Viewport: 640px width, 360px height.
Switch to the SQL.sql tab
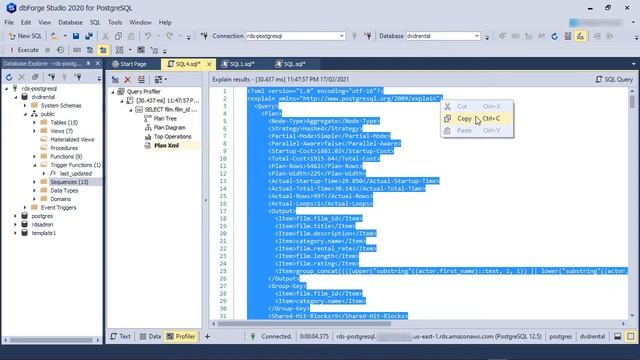click(291, 64)
